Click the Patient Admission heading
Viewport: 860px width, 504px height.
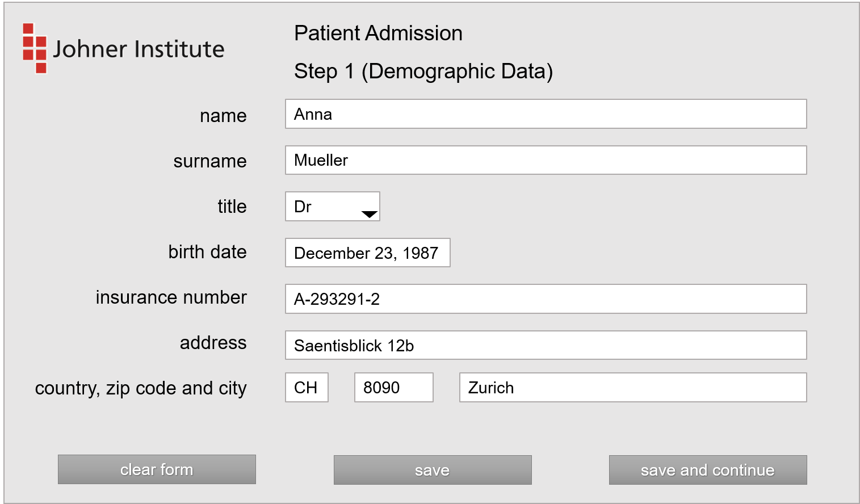click(x=378, y=33)
